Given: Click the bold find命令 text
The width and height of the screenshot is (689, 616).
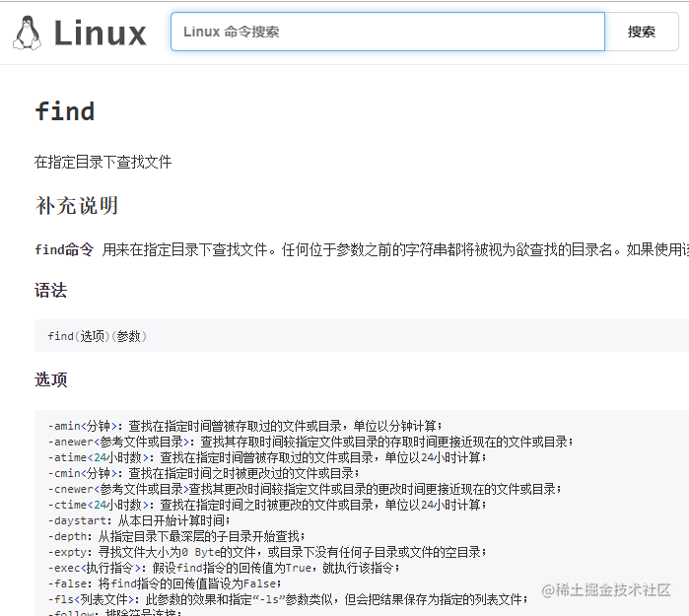Looking at the screenshot, I should point(64,249).
